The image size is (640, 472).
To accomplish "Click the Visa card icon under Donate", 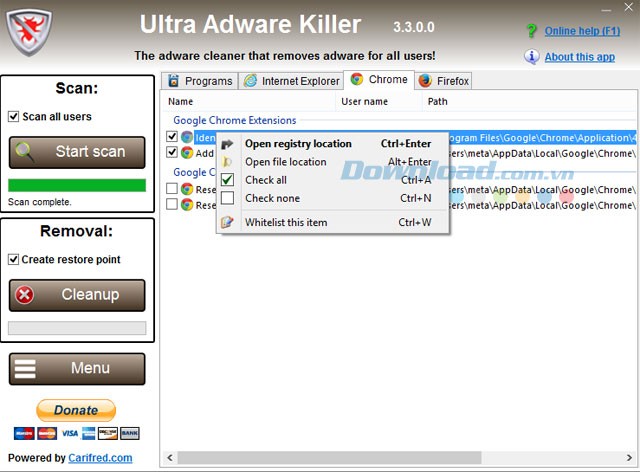I will coord(70,433).
